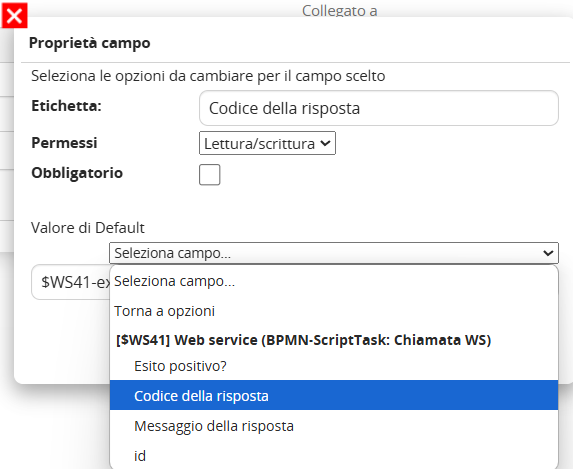Image resolution: width=573 pixels, height=469 pixels.
Task: Click the Etichetta label
Action: click(67, 106)
